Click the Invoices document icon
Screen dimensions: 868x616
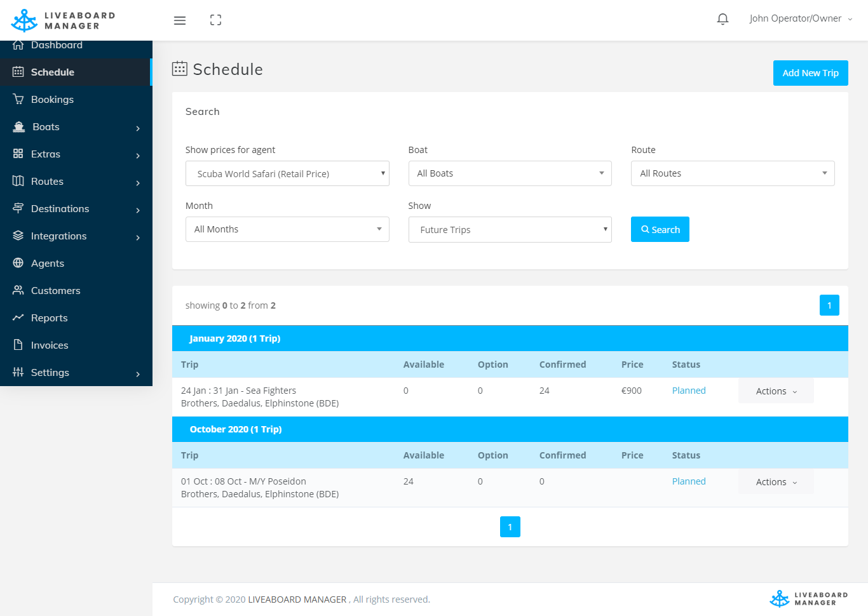tap(18, 345)
